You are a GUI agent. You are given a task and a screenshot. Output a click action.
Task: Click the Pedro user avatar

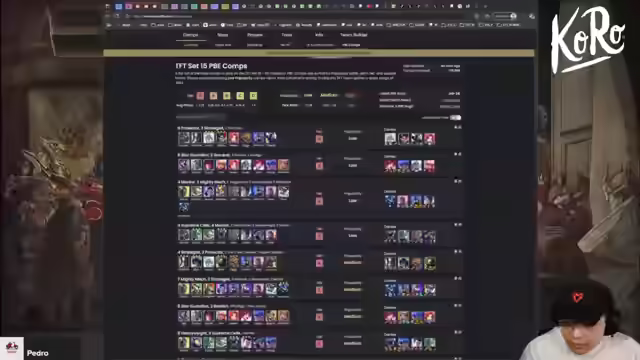pyautogui.click(x=11, y=348)
